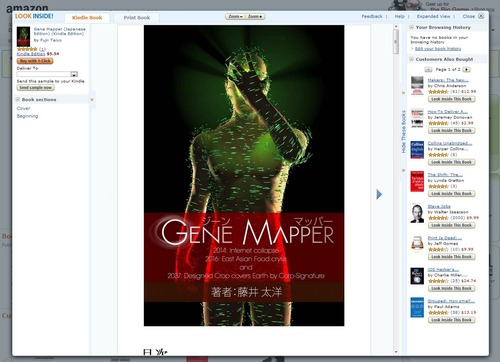Click the iOS Hacker's Handbook cover thumbnail

pyautogui.click(x=417, y=276)
